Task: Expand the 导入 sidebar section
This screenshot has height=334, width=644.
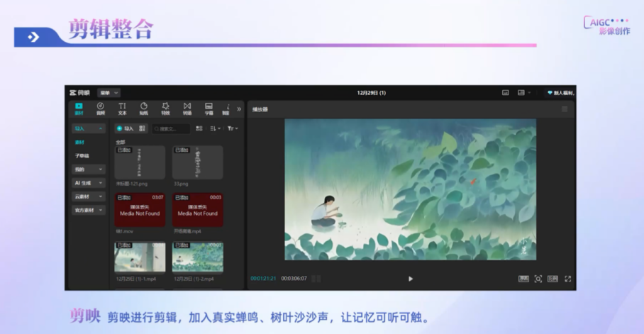Action: tap(89, 128)
